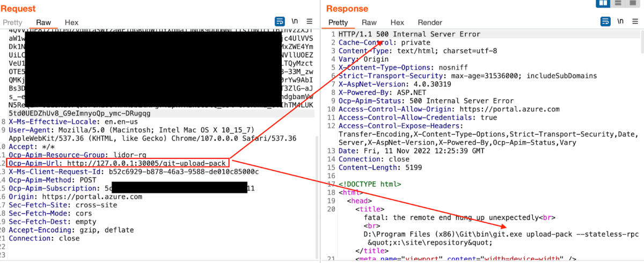The width and height of the screenshot is (644, 263).
Task: Toggle \n non-printable characters in Request panel
Action: [x=295, y=21]
